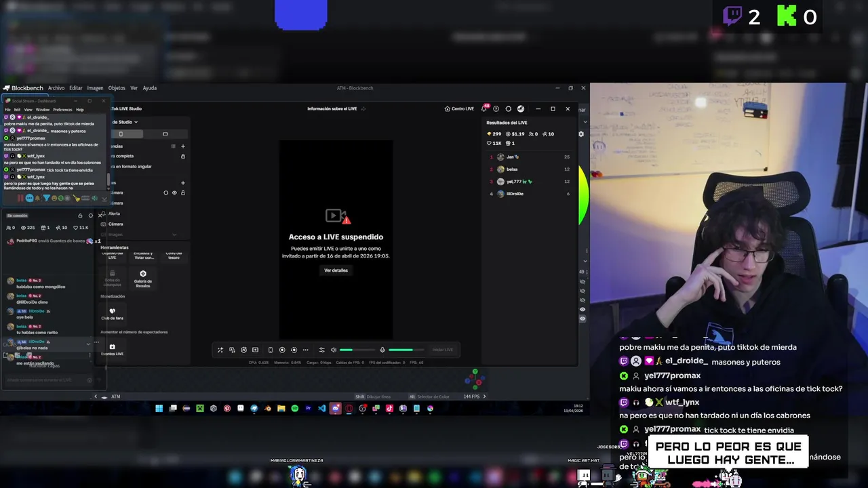
Task: Select viewer belaa ranked 2 in LIVE results
Action: (x=530, y=169)
